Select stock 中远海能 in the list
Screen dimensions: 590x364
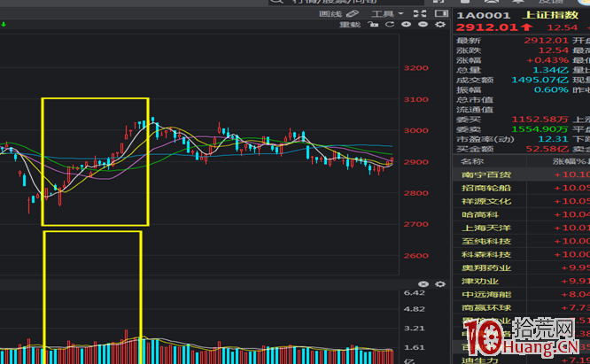click(486, 294)
